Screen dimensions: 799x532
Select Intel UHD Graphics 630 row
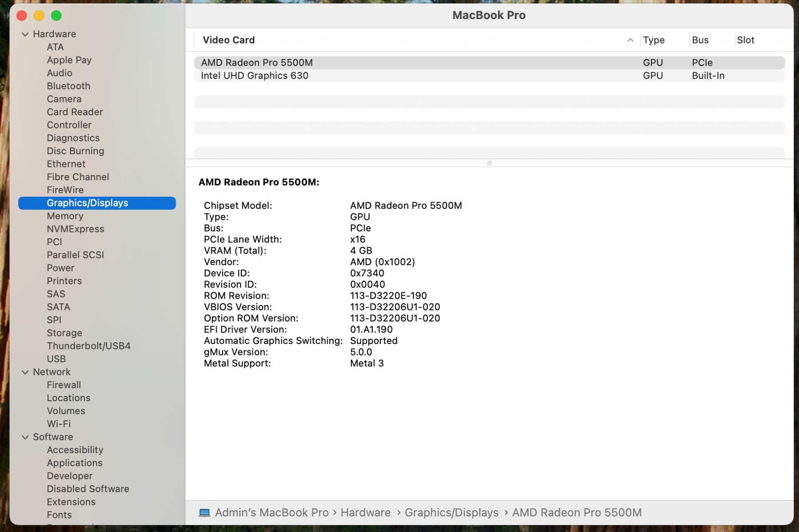[489, 76]
